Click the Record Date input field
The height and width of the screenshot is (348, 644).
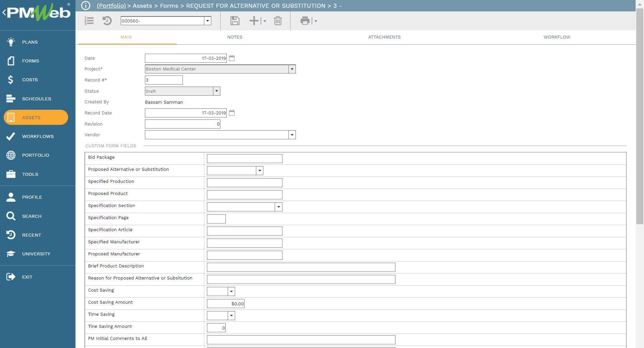(x=185, y=113)
